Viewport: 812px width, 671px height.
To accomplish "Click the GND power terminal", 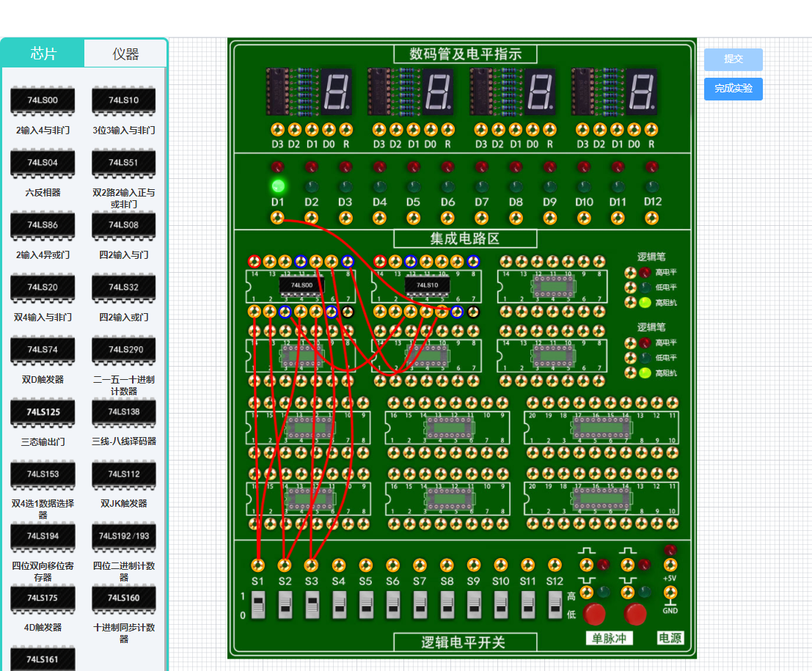I will click(x=670, y=593).
